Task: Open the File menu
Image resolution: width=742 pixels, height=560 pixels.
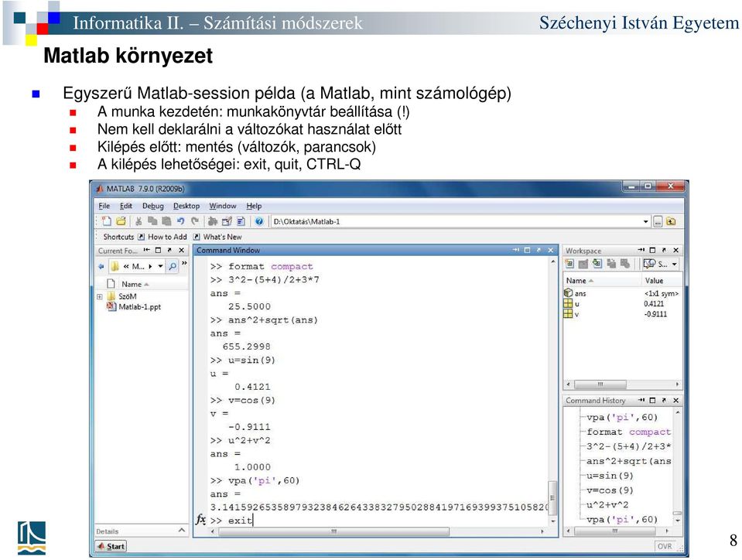Action: (x=104, y=206)
